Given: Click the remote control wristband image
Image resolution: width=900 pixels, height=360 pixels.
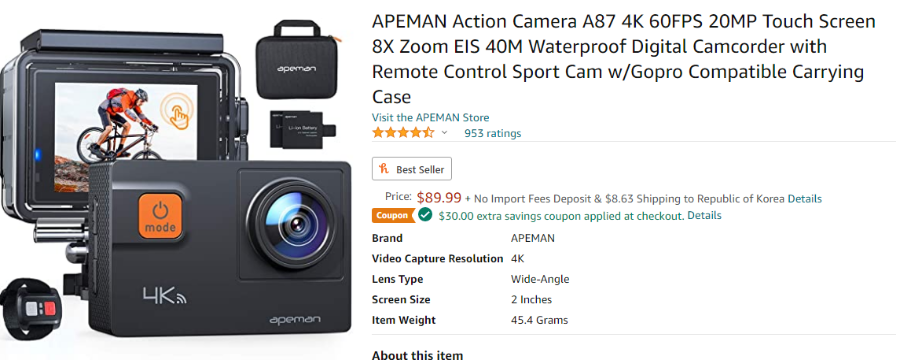Looking at the screenshot, I should click(32, 307).
